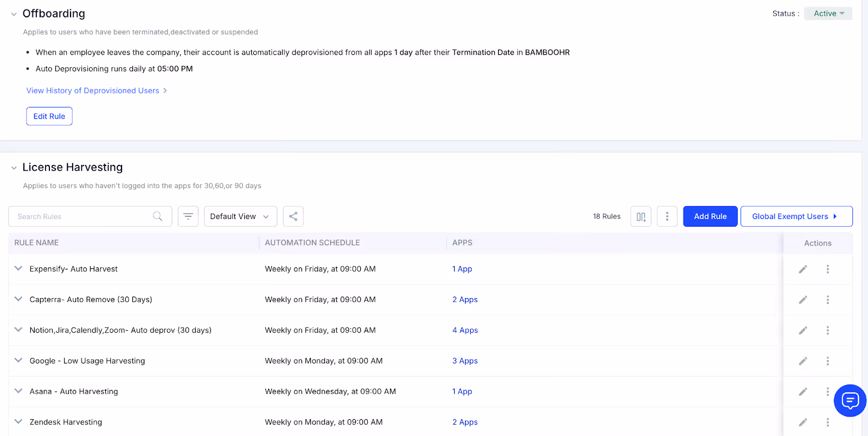Open actions menu for Notion,Jira,Calendly,Zoom rule

(828, 330)
